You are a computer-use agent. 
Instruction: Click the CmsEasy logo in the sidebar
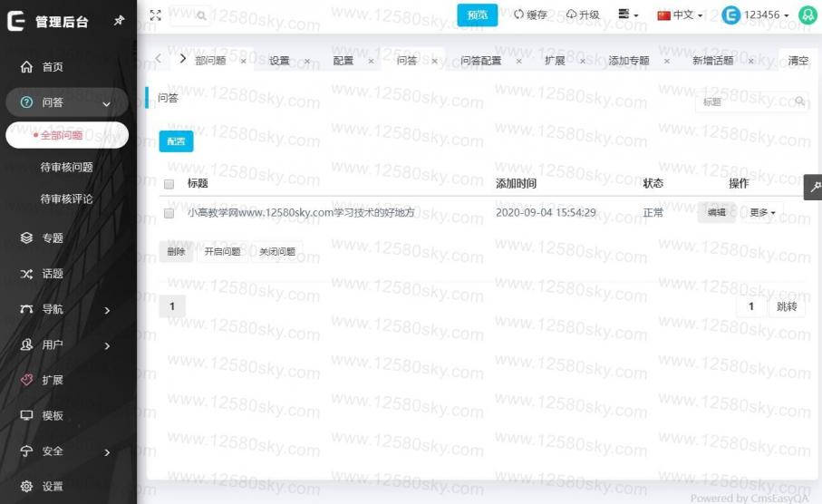tap(15, 21)
